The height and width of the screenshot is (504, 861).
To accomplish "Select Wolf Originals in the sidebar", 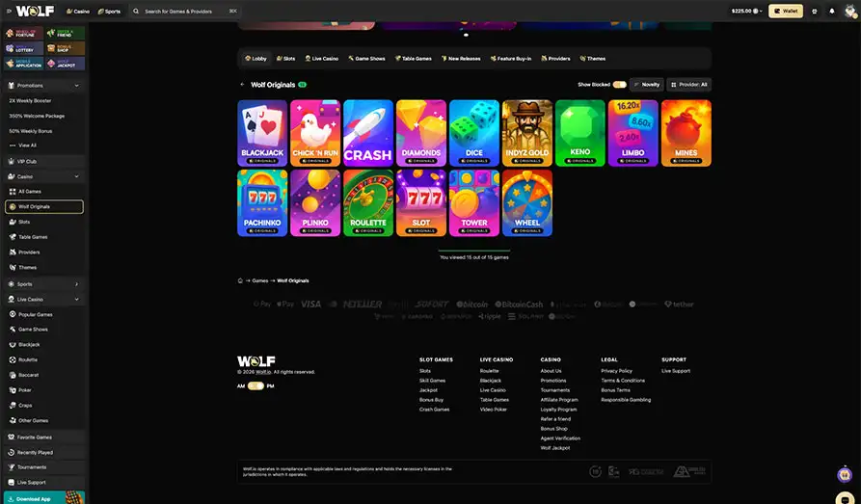I will 44,207.
